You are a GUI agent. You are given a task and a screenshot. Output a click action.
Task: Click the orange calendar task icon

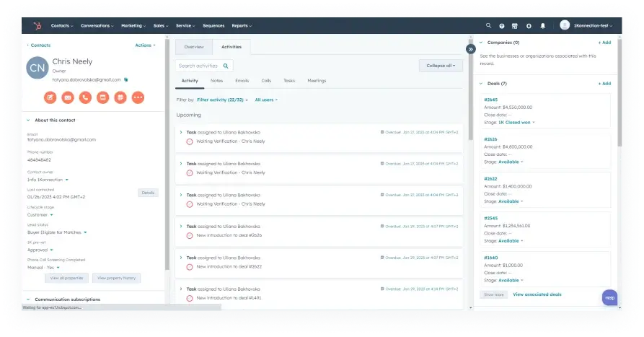point(120,97)
